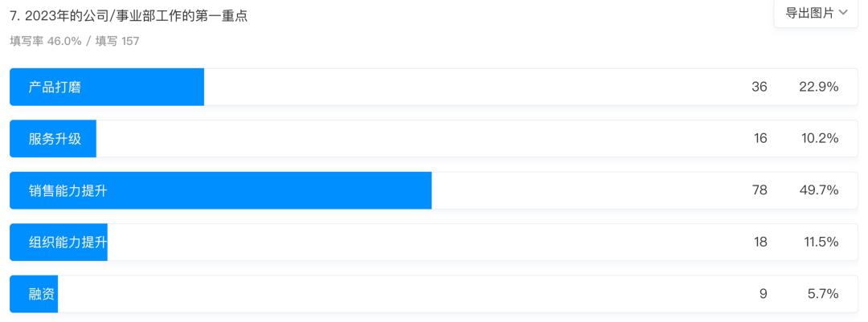Screen dimensions: 868x322
Task: Click the count 78 for 销售能力提升
Action: [x=759, y=190]
